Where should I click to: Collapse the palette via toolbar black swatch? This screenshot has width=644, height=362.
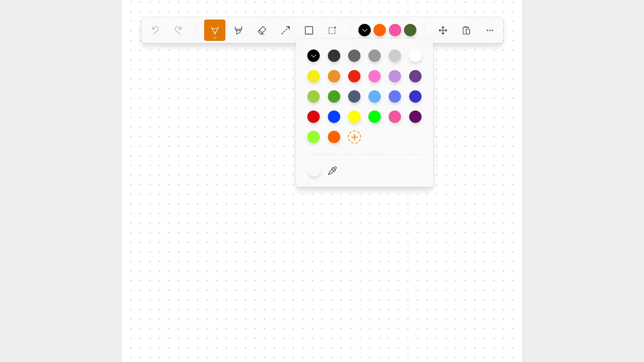click(x=364, y=30)
